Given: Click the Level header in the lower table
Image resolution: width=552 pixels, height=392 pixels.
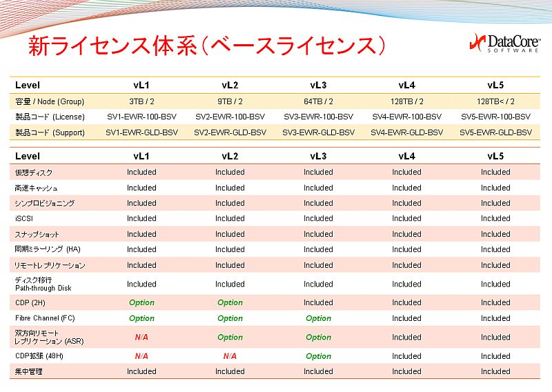Looking at the screenshot, I should (28, 157).
